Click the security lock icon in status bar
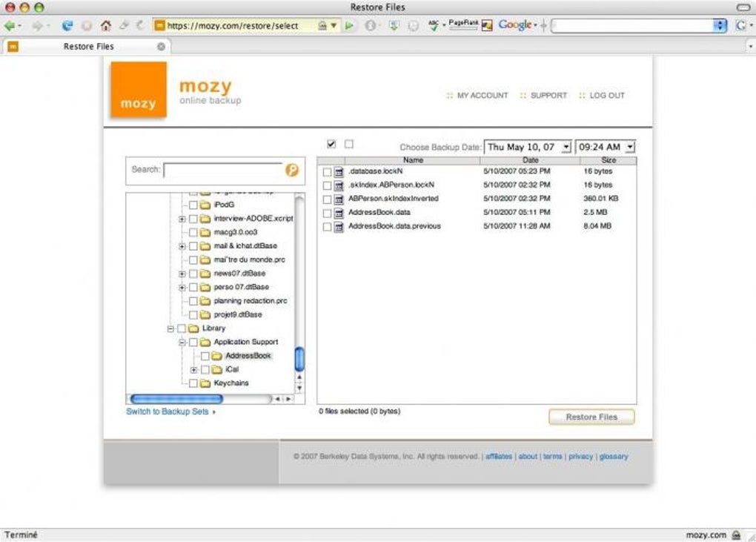This screenshot has height=542, width=756. (736, 535)
